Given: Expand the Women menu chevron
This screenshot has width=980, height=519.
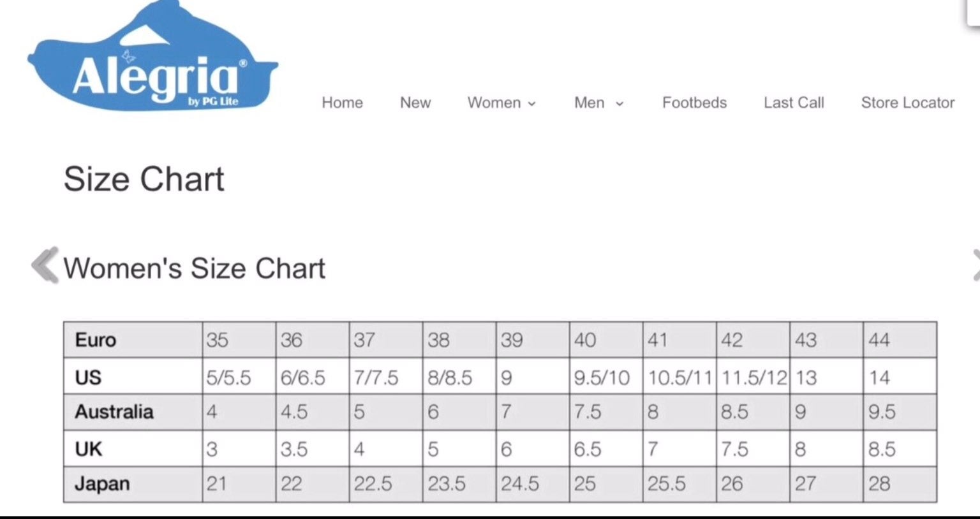Looking at the screenshot, I should (532, 104).
